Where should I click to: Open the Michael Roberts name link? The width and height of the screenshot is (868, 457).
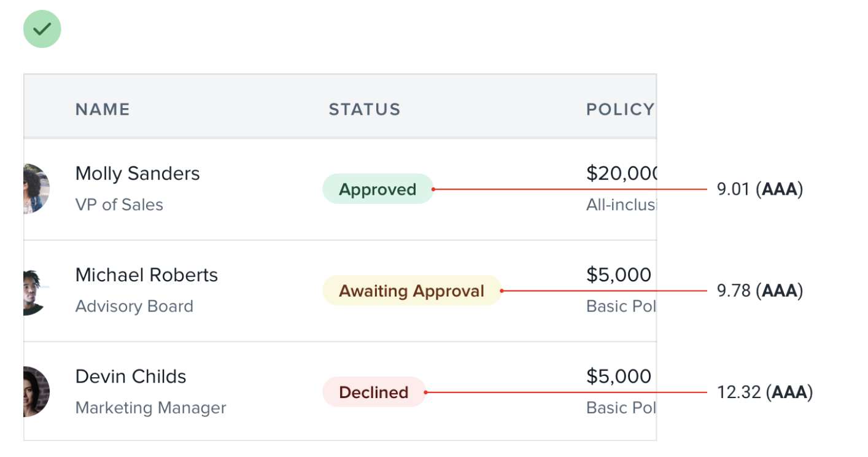[147, 275]
